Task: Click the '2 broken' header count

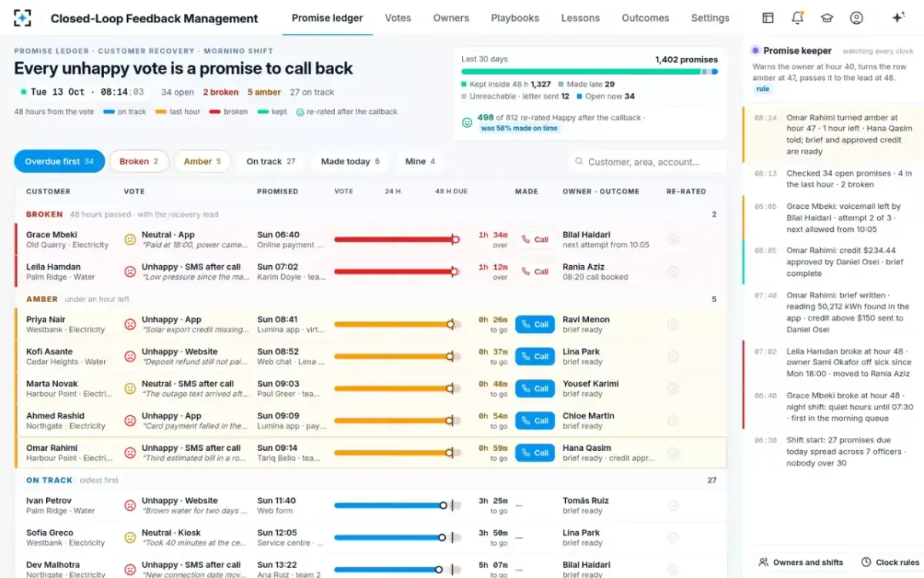Action: (221, 92)
